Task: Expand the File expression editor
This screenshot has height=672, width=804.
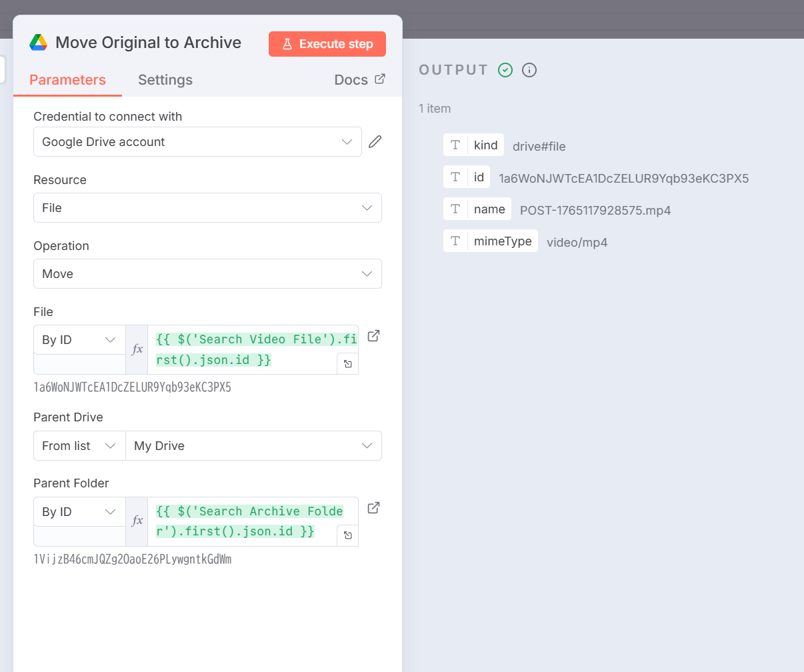Action: (x=348, y=364)
